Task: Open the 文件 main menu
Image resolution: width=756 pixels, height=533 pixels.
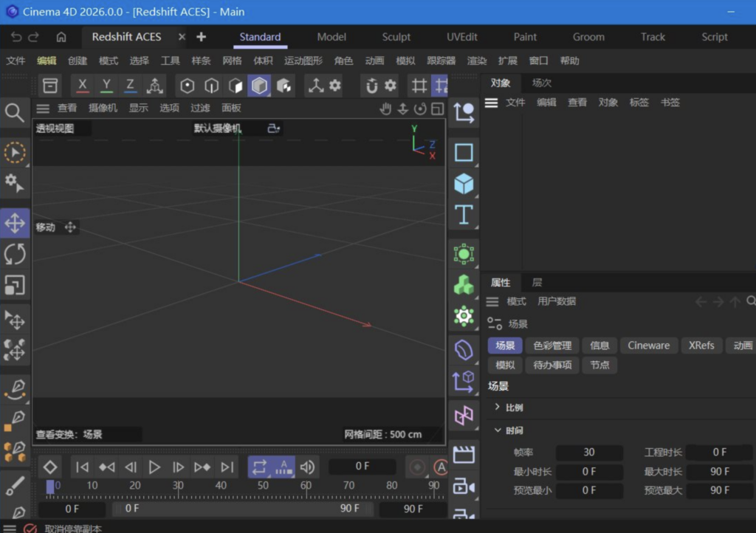Action: (16, 61)
